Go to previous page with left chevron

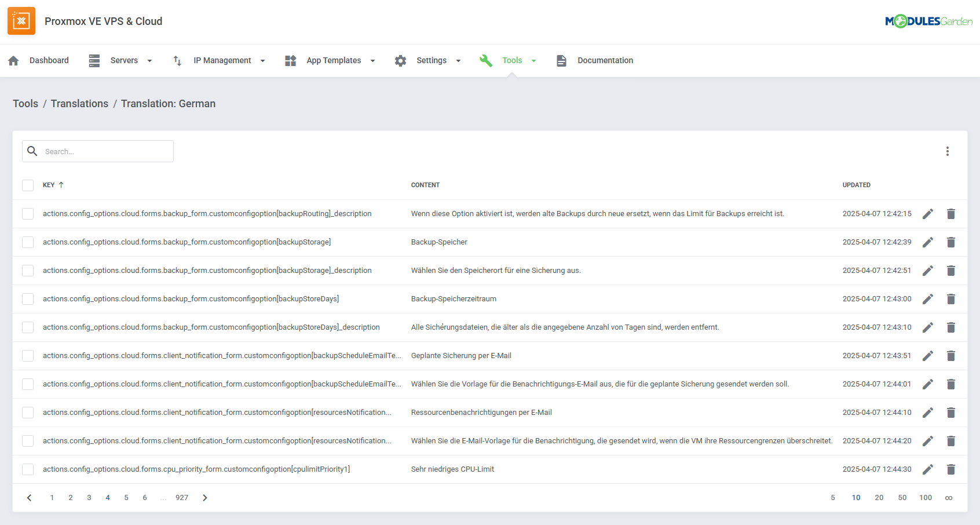29,498
